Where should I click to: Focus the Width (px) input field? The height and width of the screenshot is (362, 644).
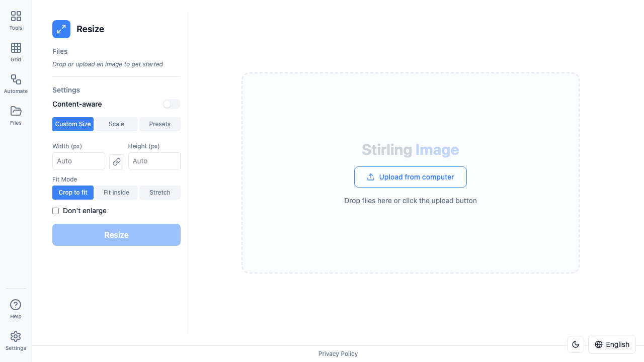[x=78, y=161]
